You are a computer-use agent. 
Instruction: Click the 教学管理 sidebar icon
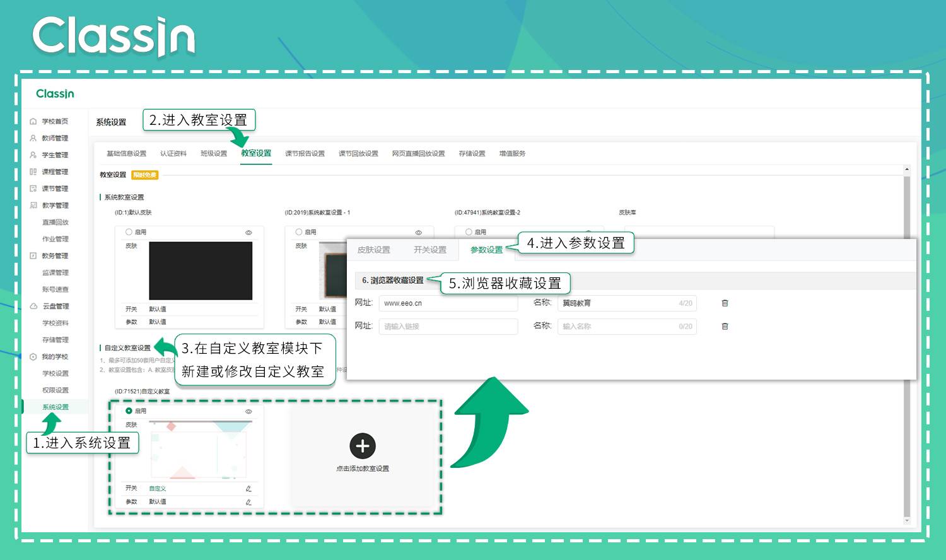click(33, 205)
